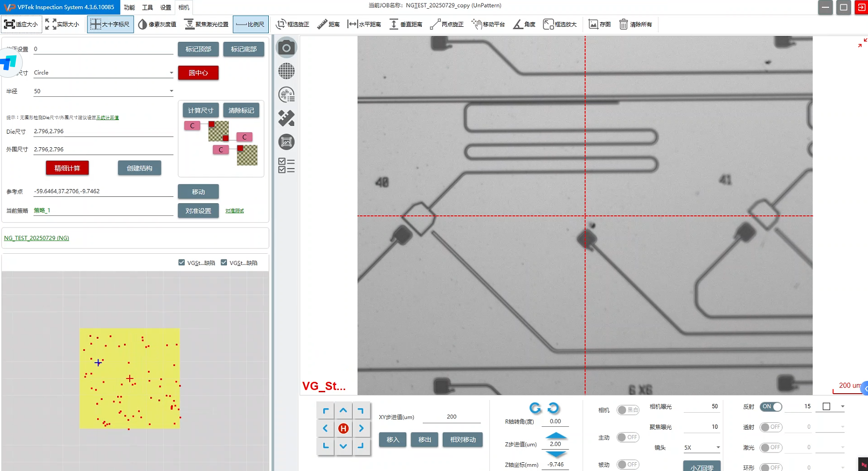Select the distance measurement ruler tool
The width and height of the screenshot is (868, 471).
point(328,24)
